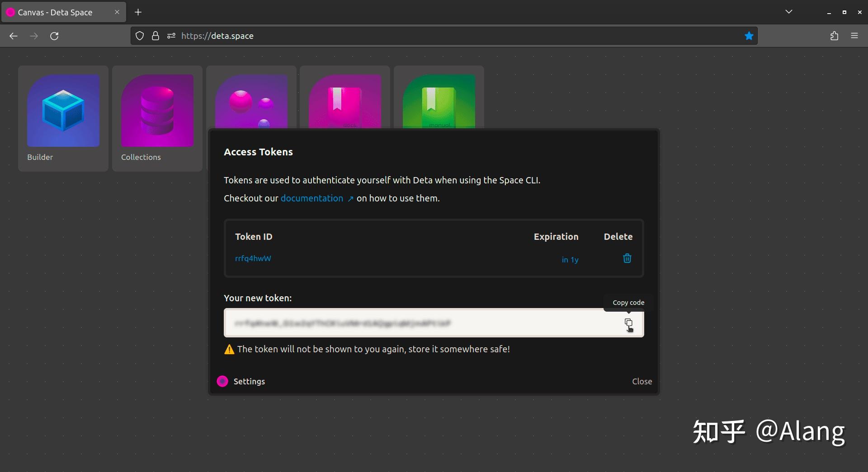Go to Settings in the dialog footer

click(249, 381)
